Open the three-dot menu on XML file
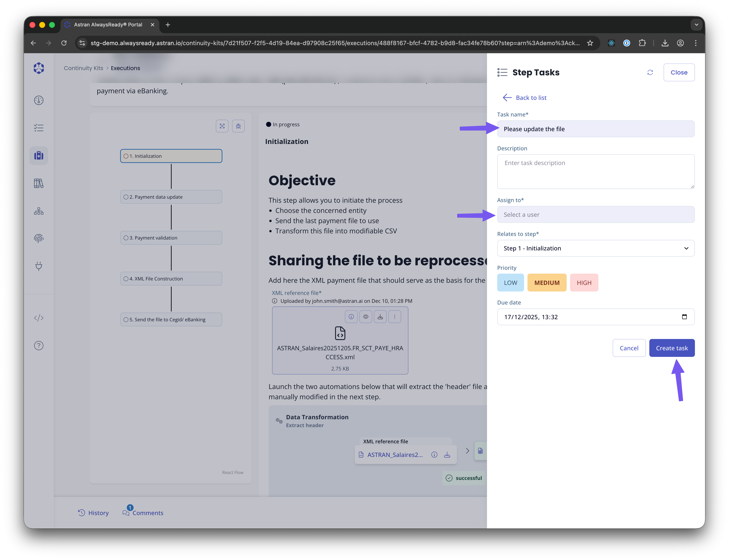729x560 pixels. coord(395,317)
